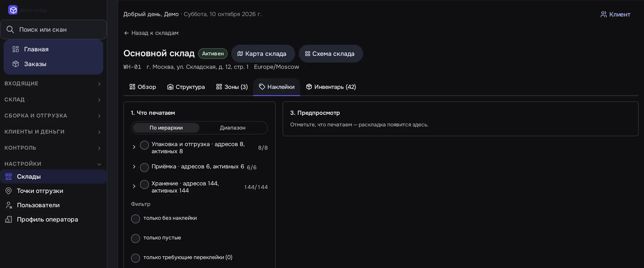The height and width of the screenshot is (268, 644).
Task: Click the Клиент people icon
Action: tap(604, 14)
